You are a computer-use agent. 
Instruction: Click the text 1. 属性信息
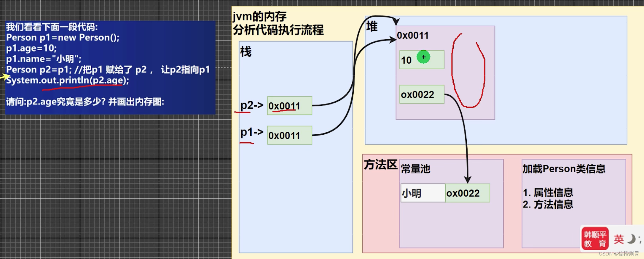click(548, 192)
